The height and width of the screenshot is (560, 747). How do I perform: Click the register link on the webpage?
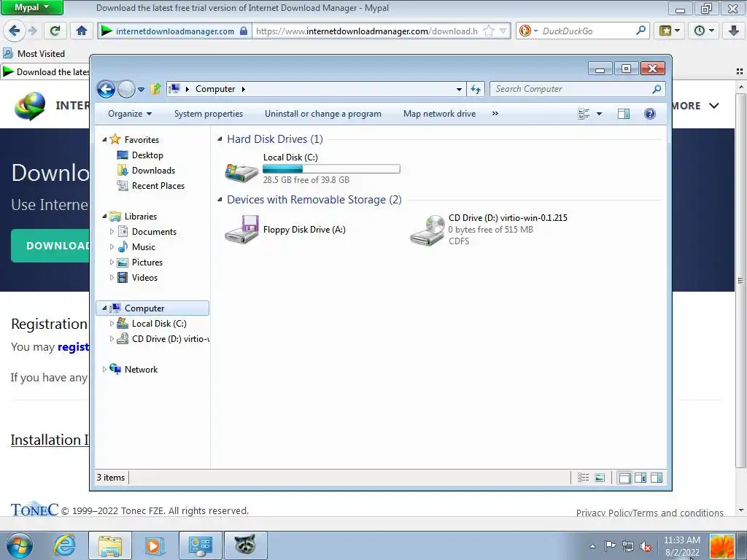[74, 347]
